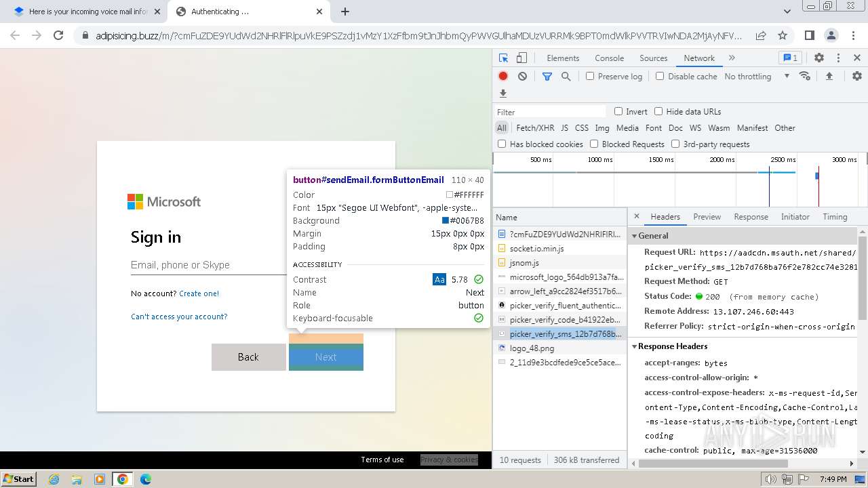This screenshot has width=868, height=488.
Task: Toggle the browser side panel icon
Action: pos(810,35)
